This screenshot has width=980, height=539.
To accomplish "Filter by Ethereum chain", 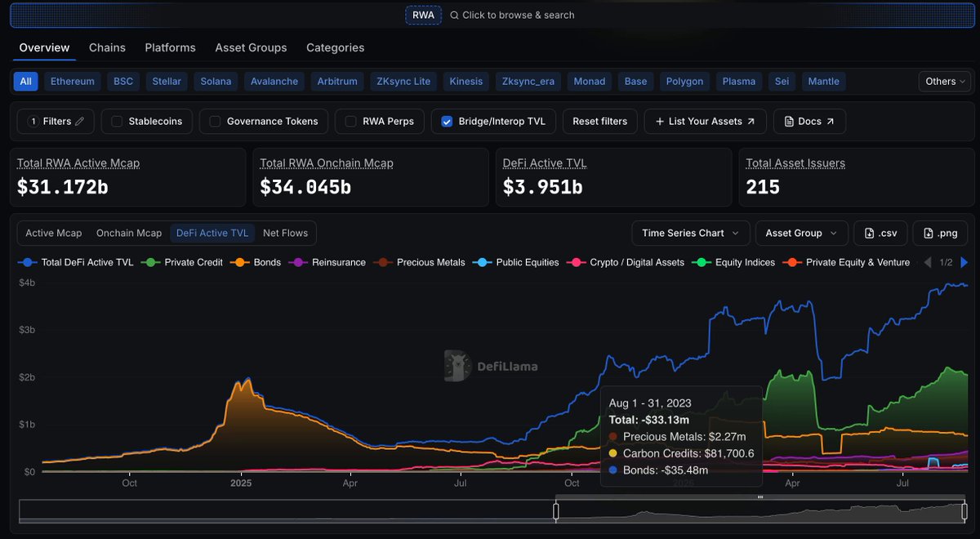I will (73, 81).
